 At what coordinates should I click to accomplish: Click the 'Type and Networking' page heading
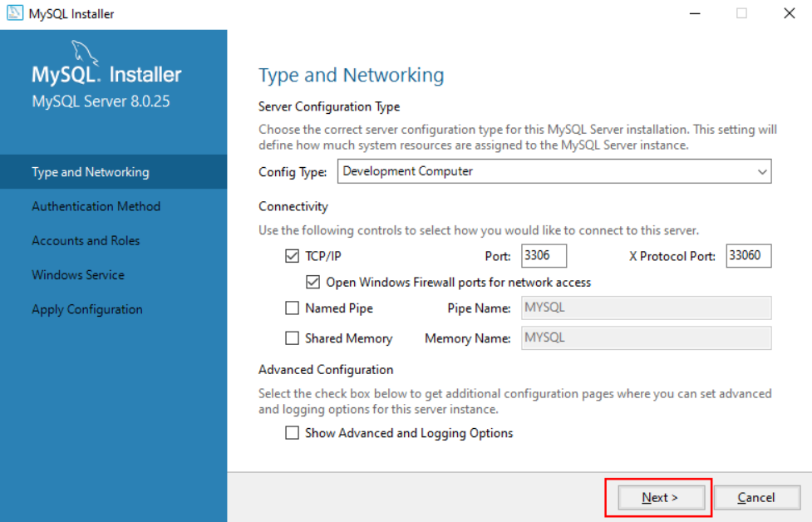(351, 76)
